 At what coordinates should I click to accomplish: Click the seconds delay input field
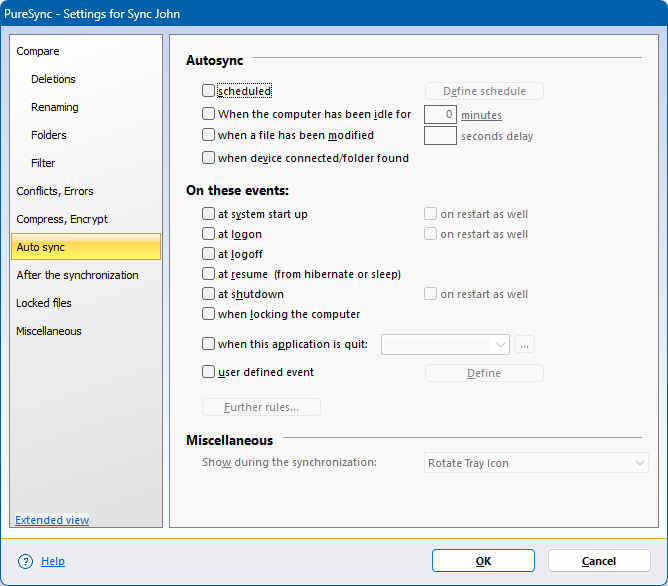[x=440, y=135]
